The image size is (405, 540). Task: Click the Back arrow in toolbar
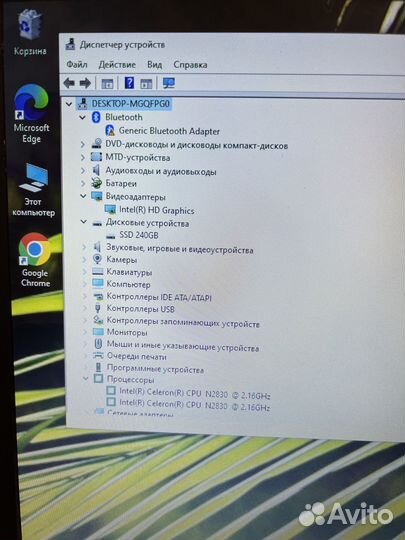pyautogui.click(x=69, y=83)
